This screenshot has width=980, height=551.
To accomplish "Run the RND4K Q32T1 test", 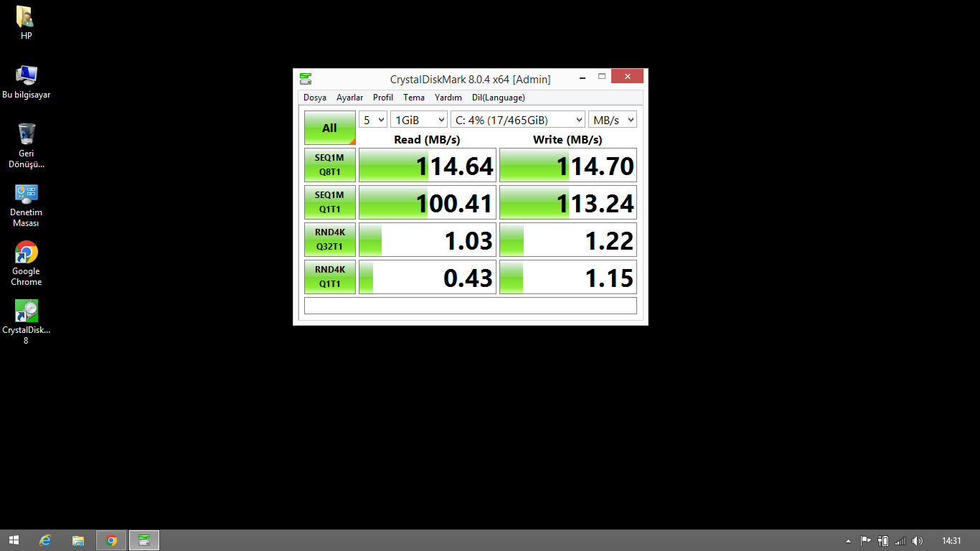I will 330,240.
